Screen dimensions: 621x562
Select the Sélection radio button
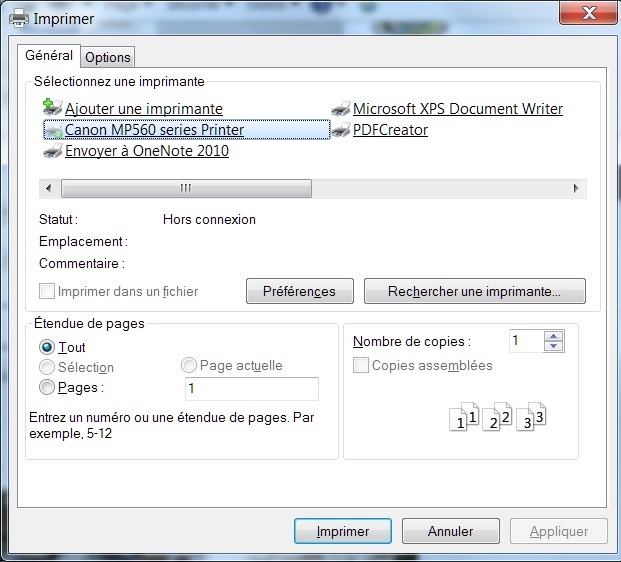point(47,367)
